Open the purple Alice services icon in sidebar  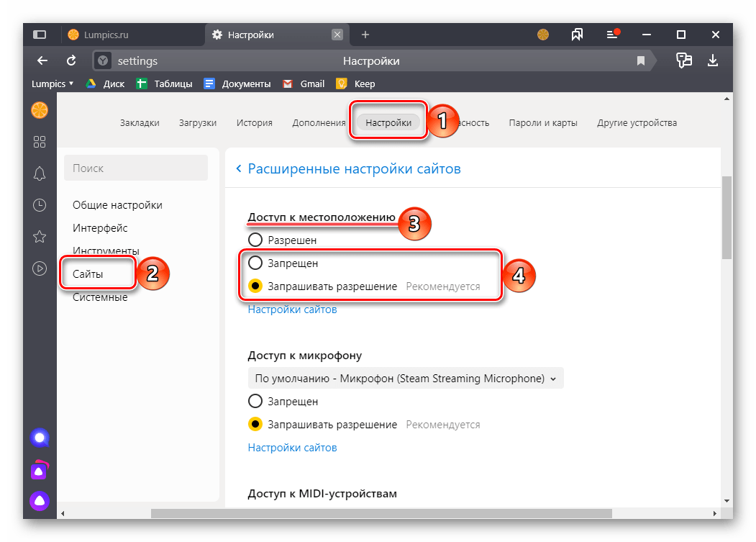(x=40, y=470)
